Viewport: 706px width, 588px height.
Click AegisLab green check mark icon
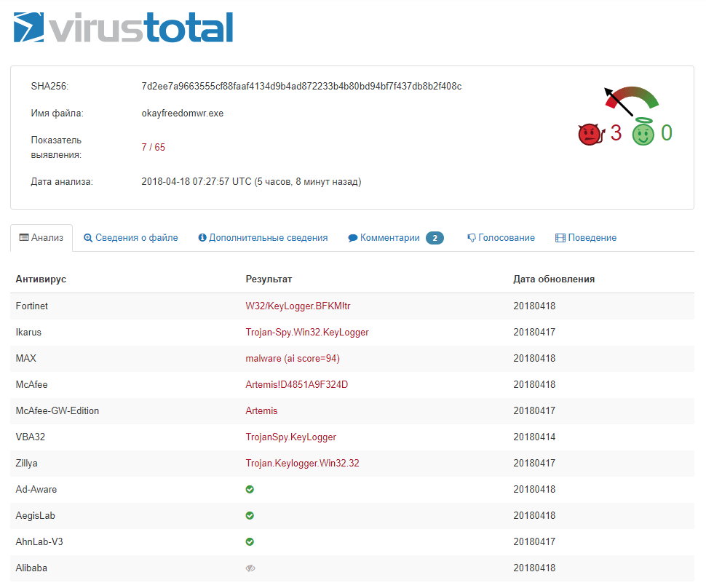(250, 515)
